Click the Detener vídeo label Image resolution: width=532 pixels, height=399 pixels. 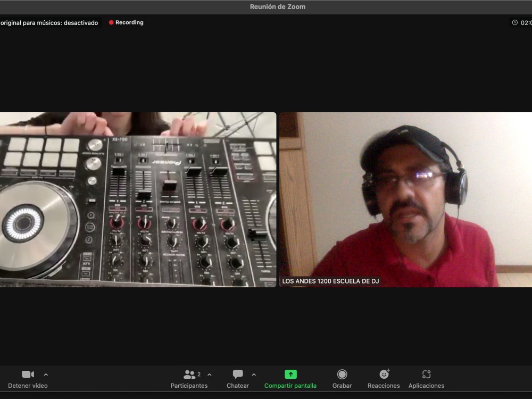pyautogui.click(x=28, y=386)
